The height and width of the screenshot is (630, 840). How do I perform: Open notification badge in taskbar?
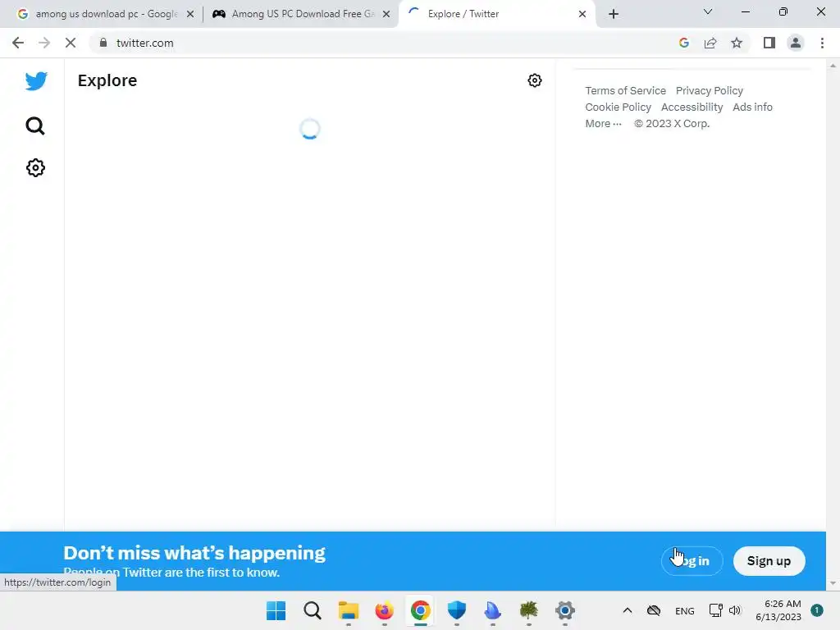(x=817, y=610)
